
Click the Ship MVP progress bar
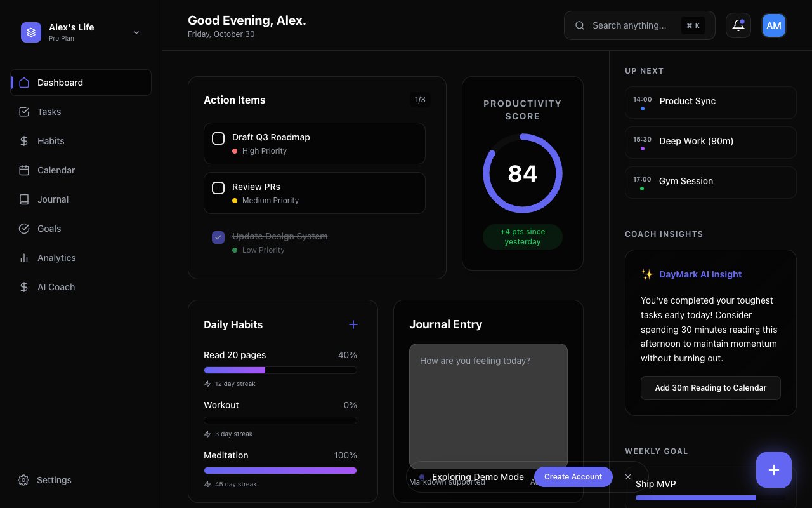(x=710, y=498)
